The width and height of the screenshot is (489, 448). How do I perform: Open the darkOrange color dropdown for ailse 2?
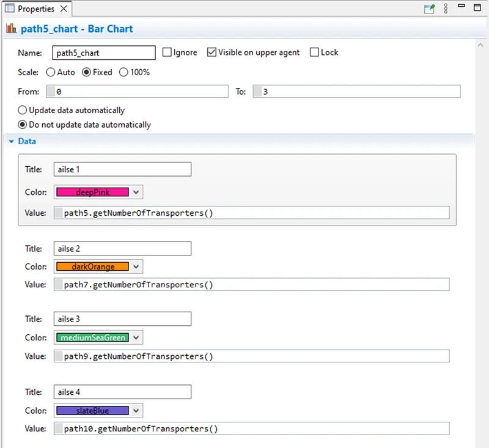135,266
